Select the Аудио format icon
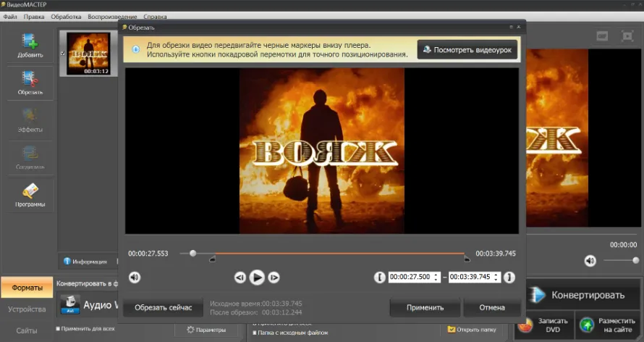The width and height of the screenshot is (644, 342). (70, 304)
